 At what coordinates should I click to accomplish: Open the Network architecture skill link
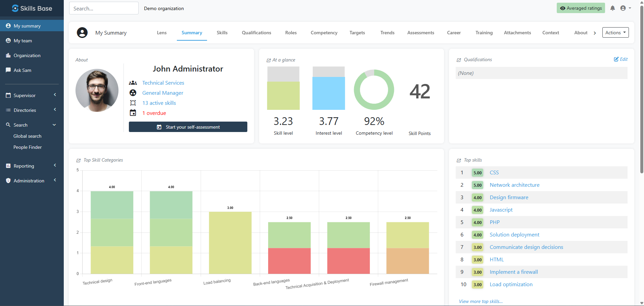514,185
